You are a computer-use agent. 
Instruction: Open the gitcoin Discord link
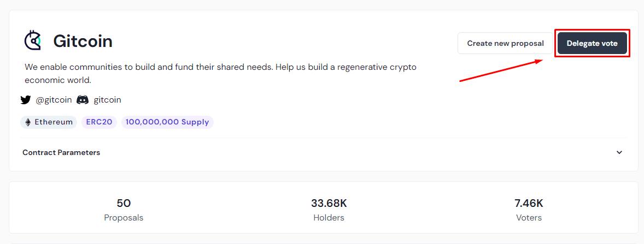[x=107, y=100]
